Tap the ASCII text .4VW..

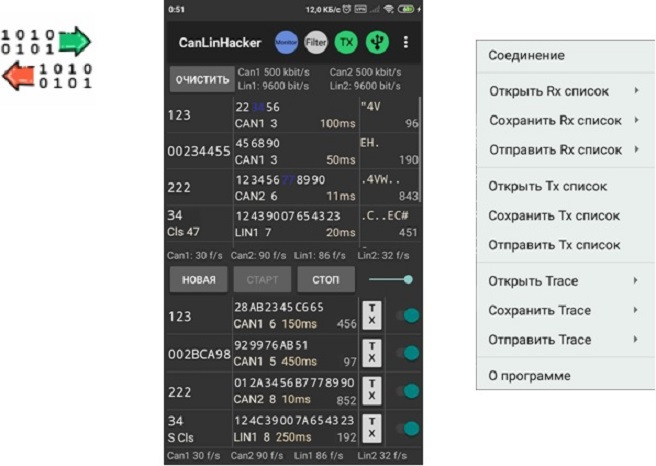380,180
